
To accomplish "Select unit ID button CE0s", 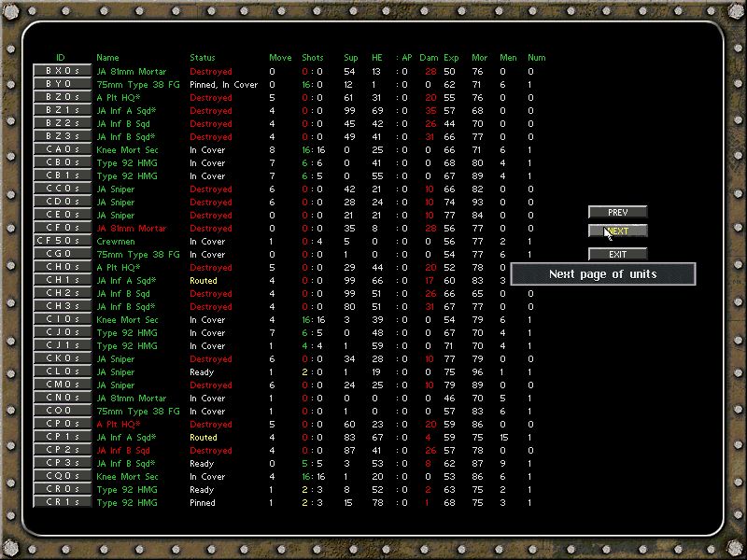I will pyautogui.click(x=62, y=215).
